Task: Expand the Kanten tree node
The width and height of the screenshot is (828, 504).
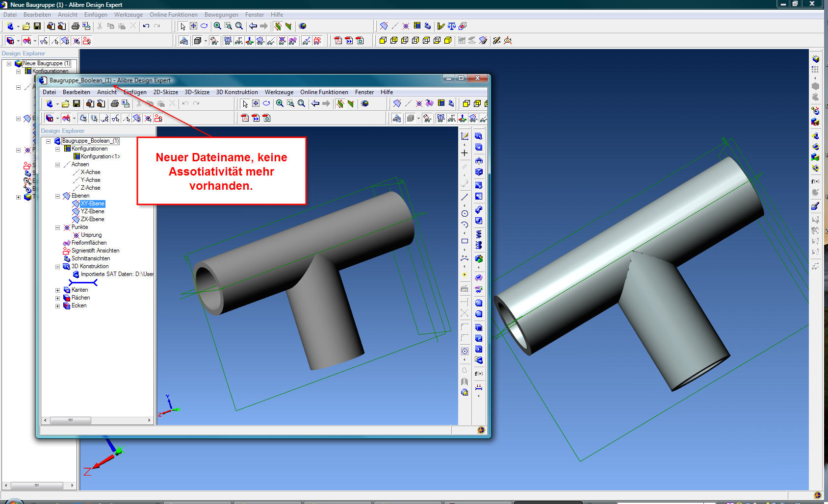Action: [57, 290]
